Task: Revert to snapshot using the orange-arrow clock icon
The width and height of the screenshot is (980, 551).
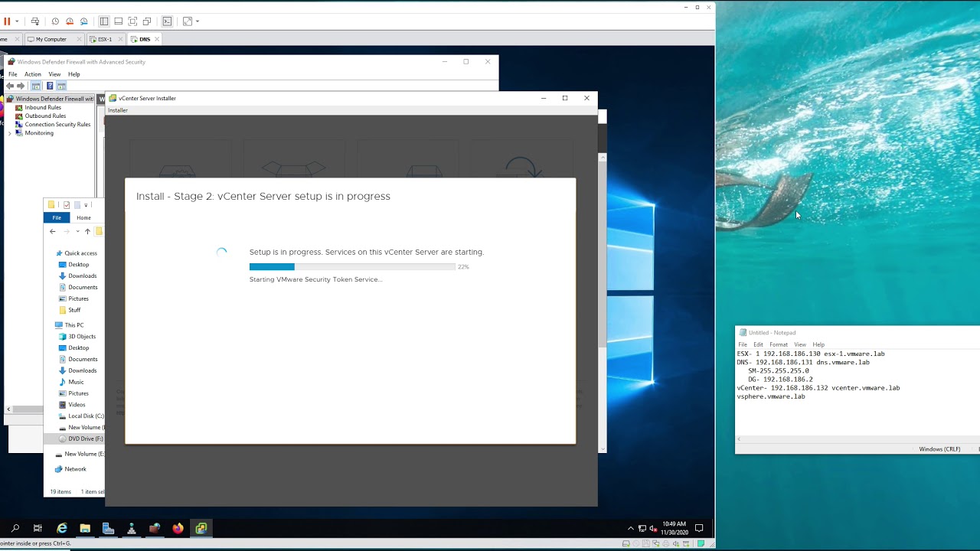Action: (70, 21)
